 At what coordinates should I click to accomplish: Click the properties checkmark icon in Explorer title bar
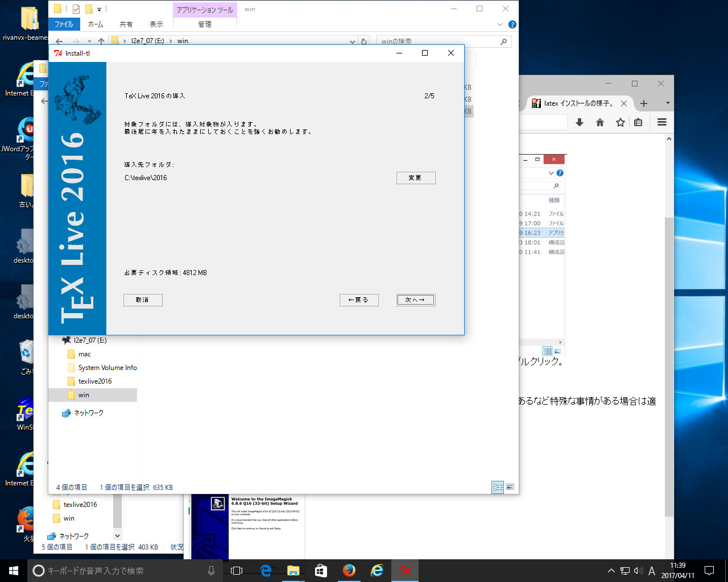coord(76,9)
